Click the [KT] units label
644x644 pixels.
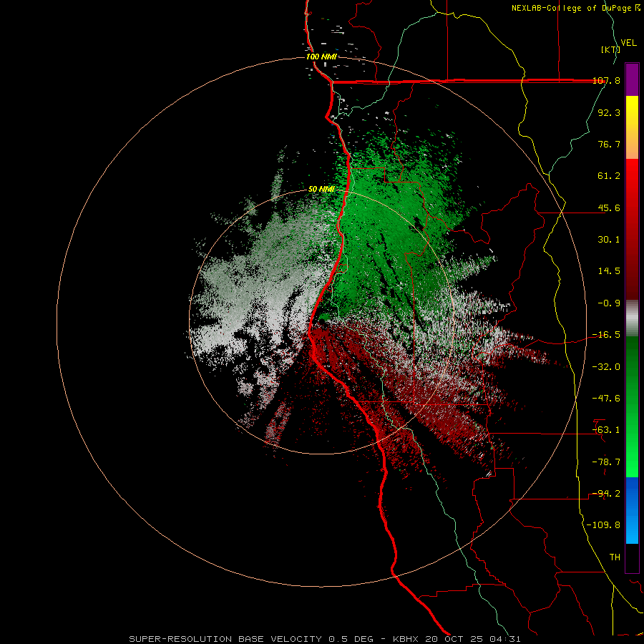coord(610,49)
